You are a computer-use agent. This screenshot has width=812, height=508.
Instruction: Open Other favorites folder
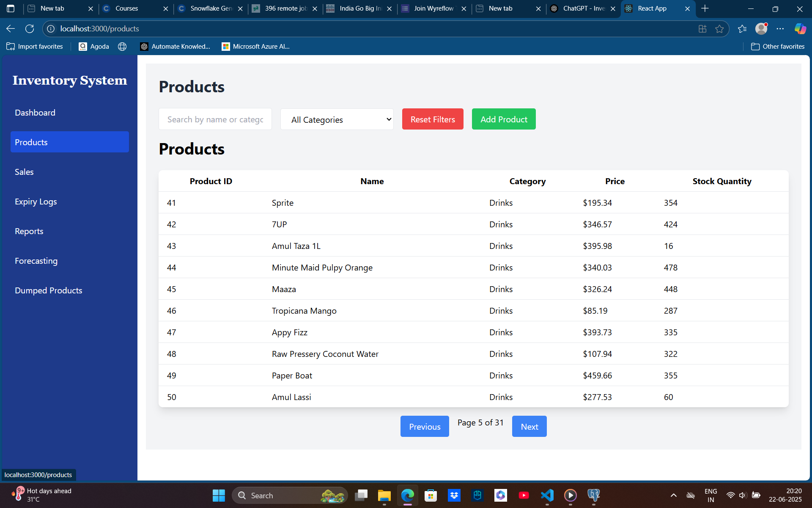778,47
